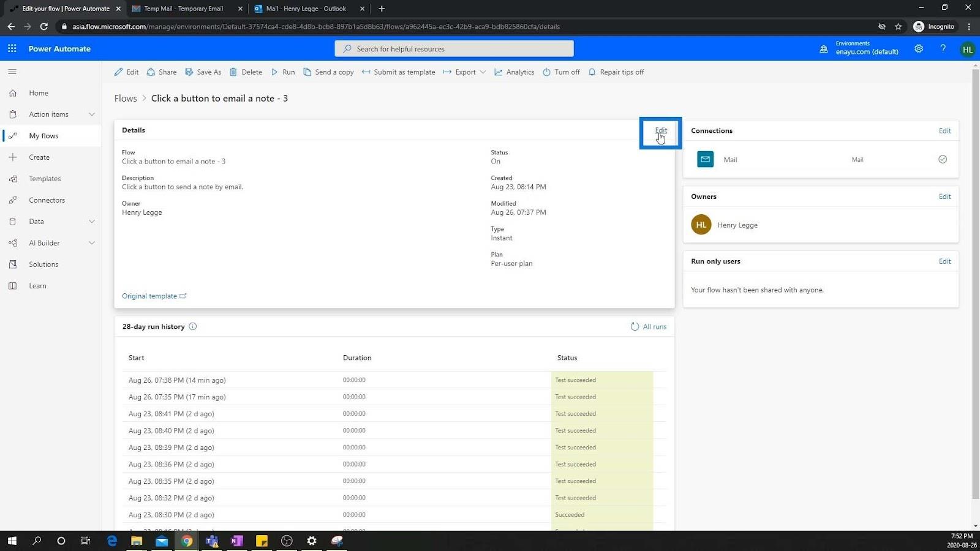This screenshot has height=551, width=980.
Task: Click Edit in the flow toolbar
Action: click(127, 72)
